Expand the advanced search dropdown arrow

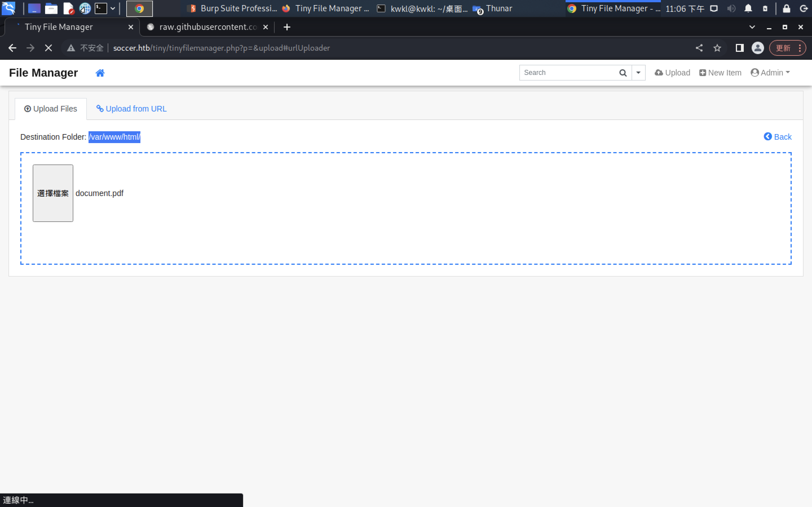[638, 73]
